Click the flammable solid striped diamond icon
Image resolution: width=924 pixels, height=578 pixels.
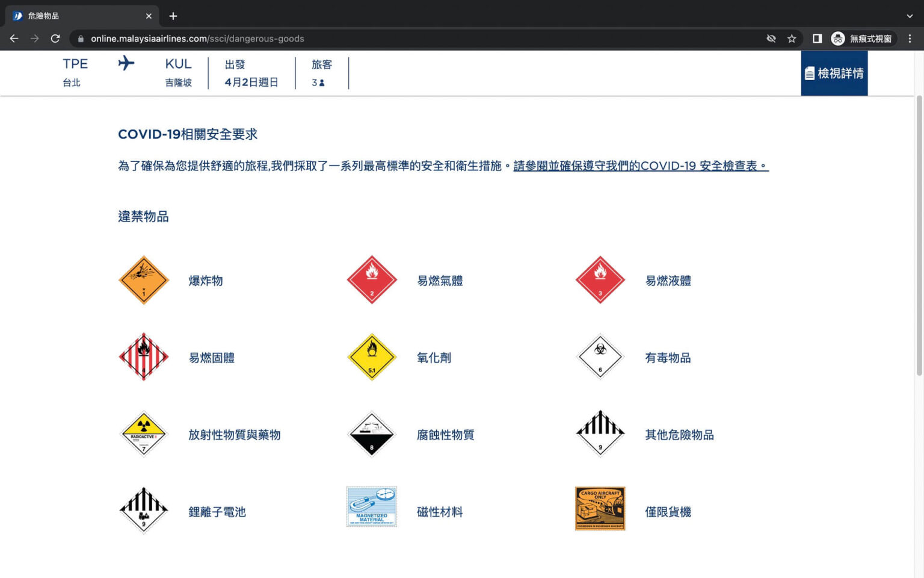pos(143,357)
